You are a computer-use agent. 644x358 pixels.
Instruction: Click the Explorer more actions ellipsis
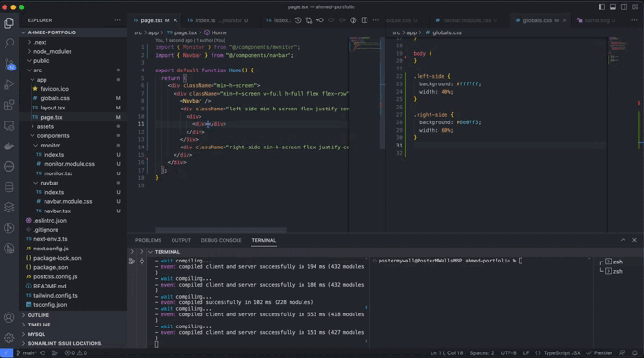(118, 20)
